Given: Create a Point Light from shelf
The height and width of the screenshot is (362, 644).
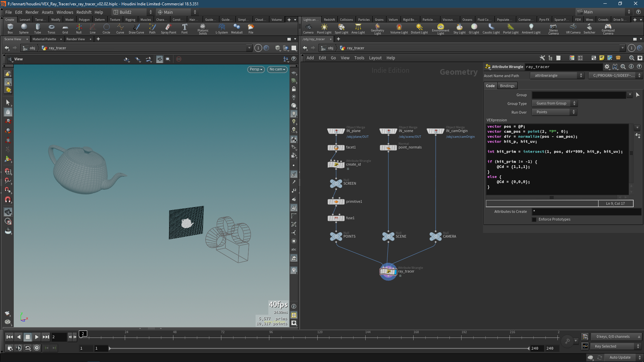Looking at the screenshot, I should pos(324,28).
